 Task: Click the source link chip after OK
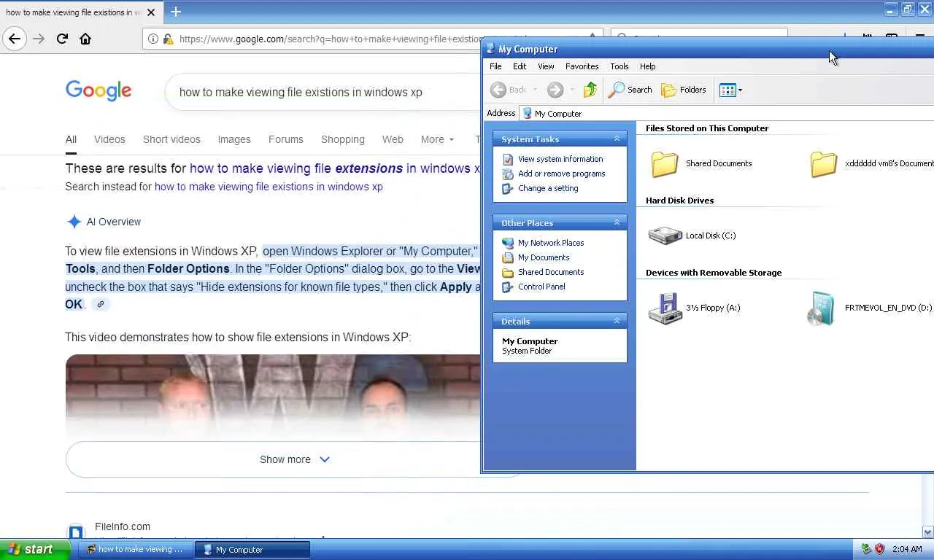coord(101,304)
